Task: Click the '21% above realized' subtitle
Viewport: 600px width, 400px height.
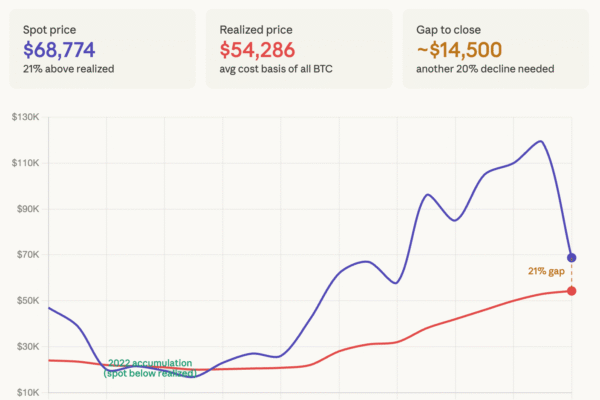Action: tap(70, 68)
